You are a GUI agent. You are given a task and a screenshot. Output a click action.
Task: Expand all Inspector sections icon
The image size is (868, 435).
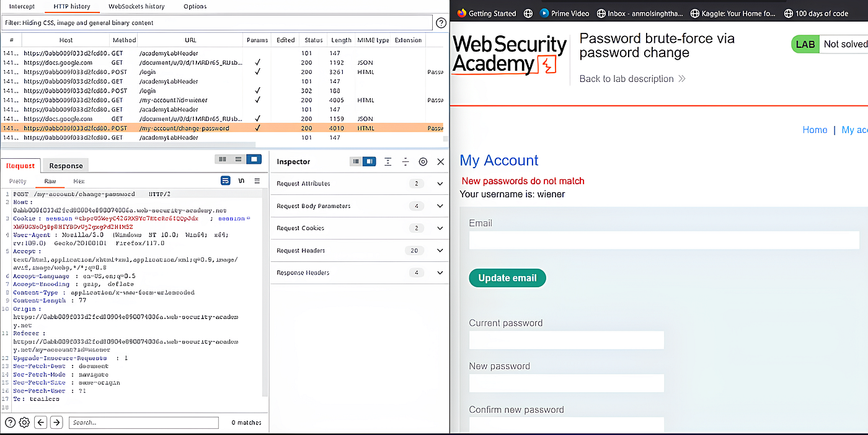pos(387,161)
